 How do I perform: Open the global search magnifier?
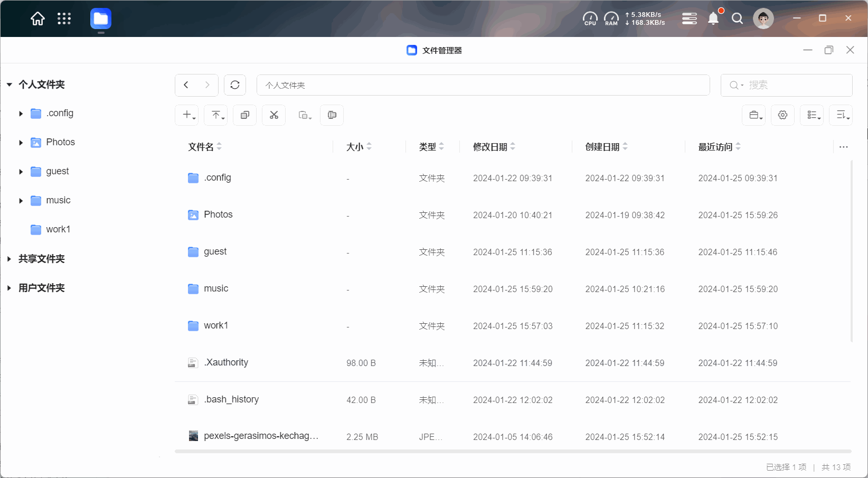tap(737, 19)
